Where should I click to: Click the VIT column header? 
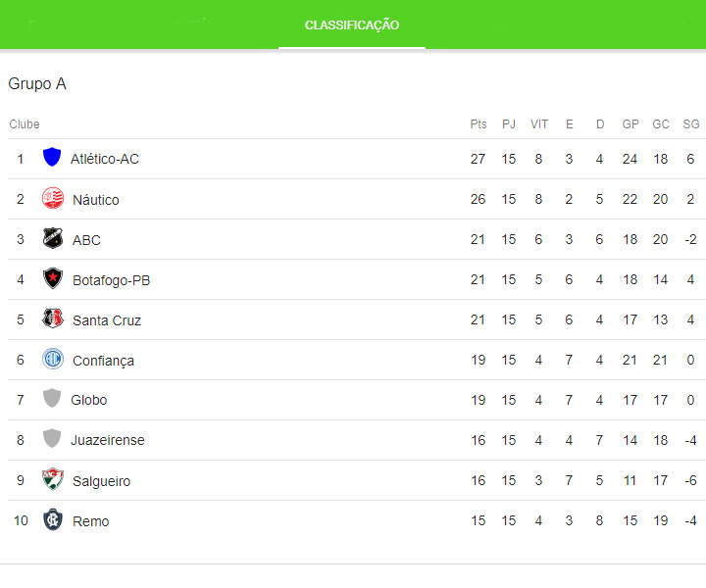[539, 124]
